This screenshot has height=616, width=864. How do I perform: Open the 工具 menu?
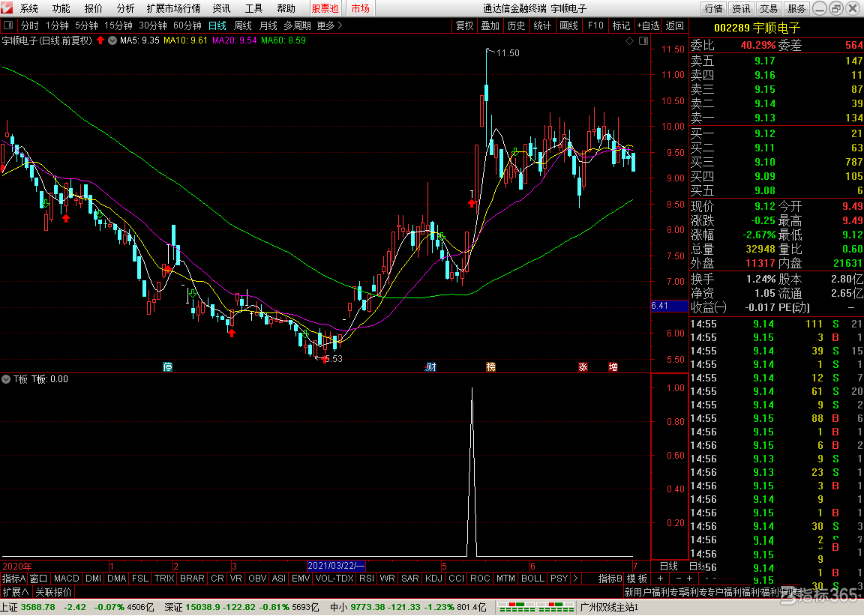[253, 8]
